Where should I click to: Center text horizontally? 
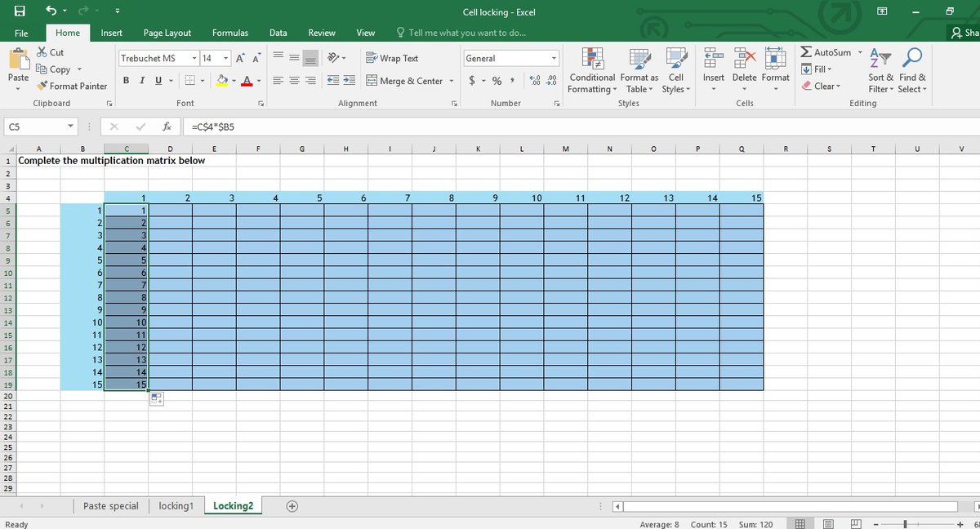coord(294,80)
